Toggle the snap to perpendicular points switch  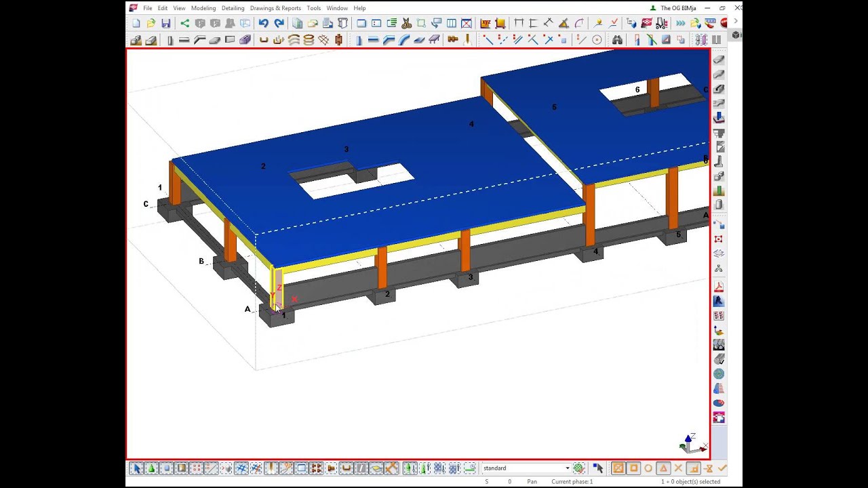point(694,468)
